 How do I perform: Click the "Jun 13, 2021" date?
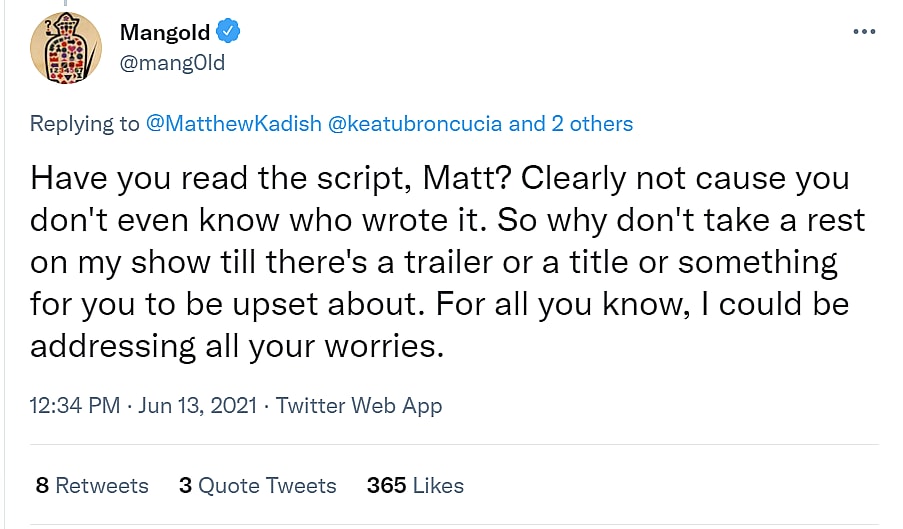(x=199, y=405)
